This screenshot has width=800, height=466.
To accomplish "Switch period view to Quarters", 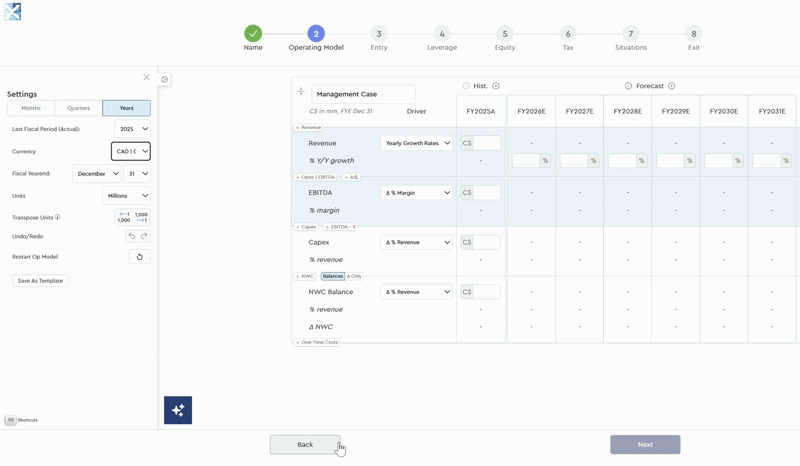I will click(78, 108).
